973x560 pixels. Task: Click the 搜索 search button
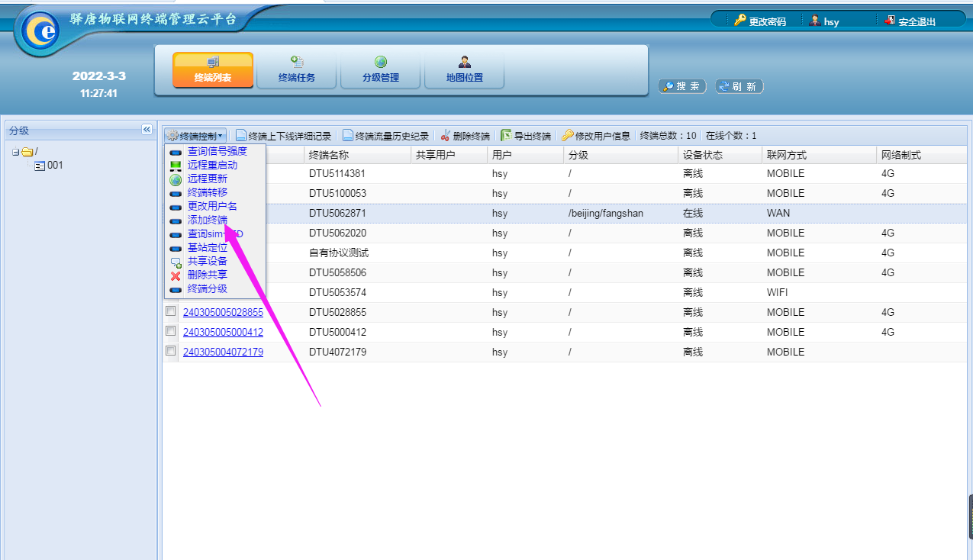coord(682,86)
